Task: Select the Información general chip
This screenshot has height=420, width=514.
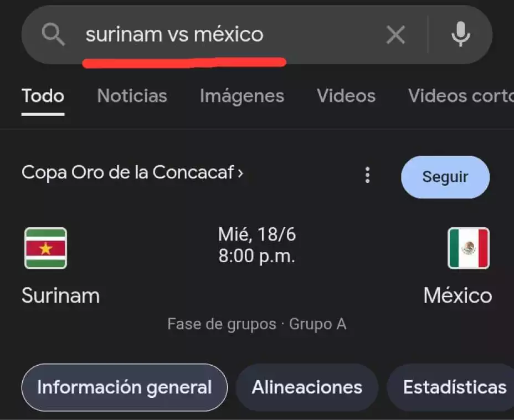Action: point(124,387)
